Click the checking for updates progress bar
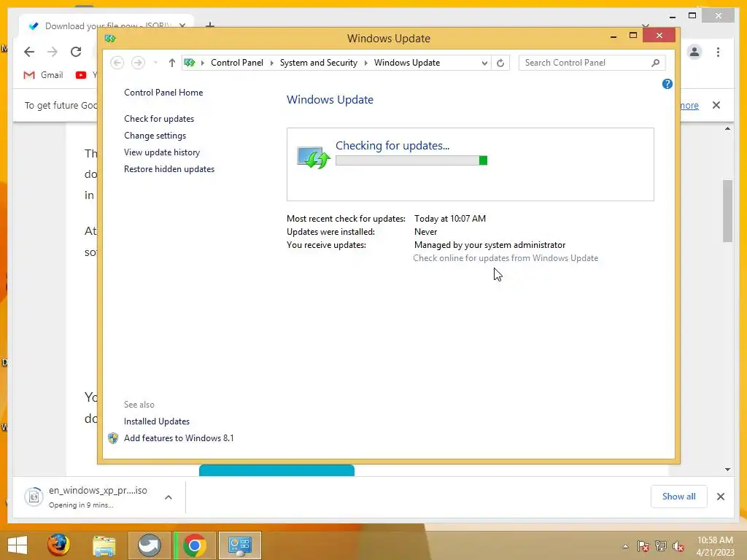The height and width of the screenshot is (560, 747). point(411,160)
